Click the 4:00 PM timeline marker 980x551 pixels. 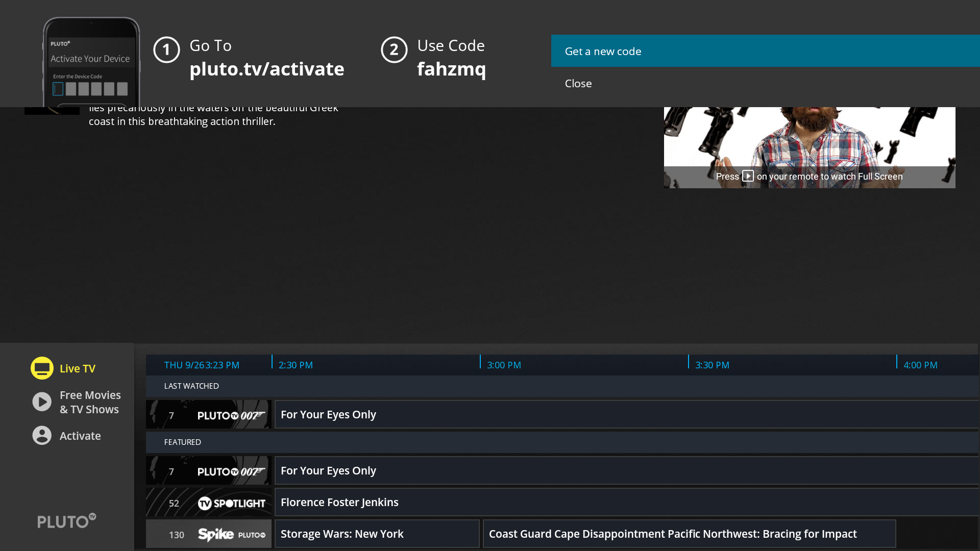[920, 365]
